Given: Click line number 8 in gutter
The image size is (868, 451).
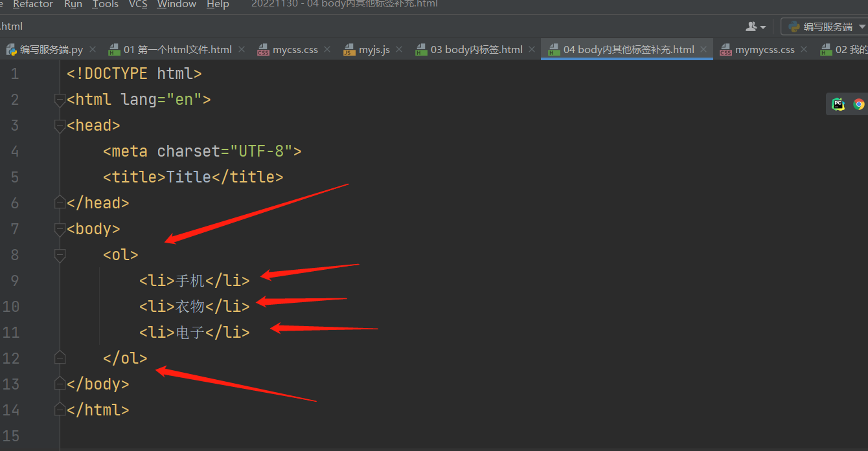Looking at the screenshot, I should point(14,255).
